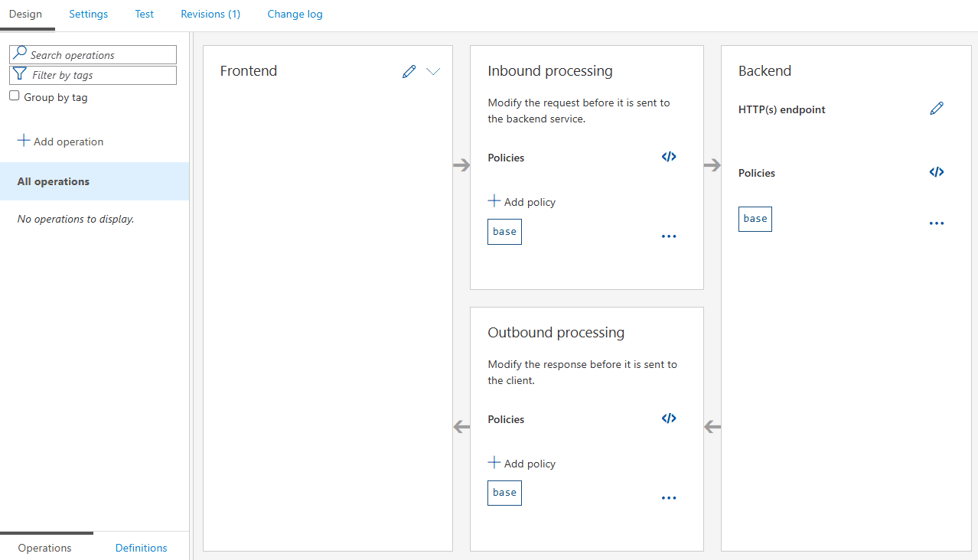978x560 pixels.
Task: Click Add operation in sidebar
Action: pyautogui.click(x=60, y=142)
